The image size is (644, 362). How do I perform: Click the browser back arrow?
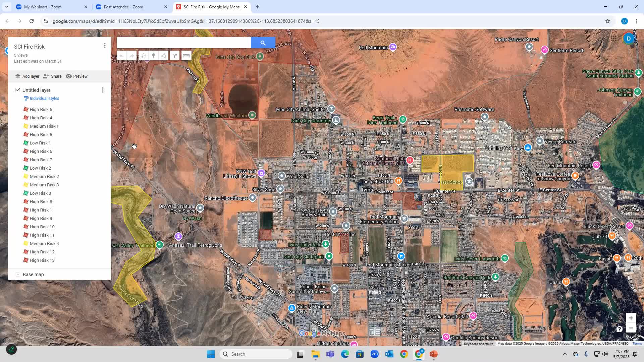click(x=7, y=21)
